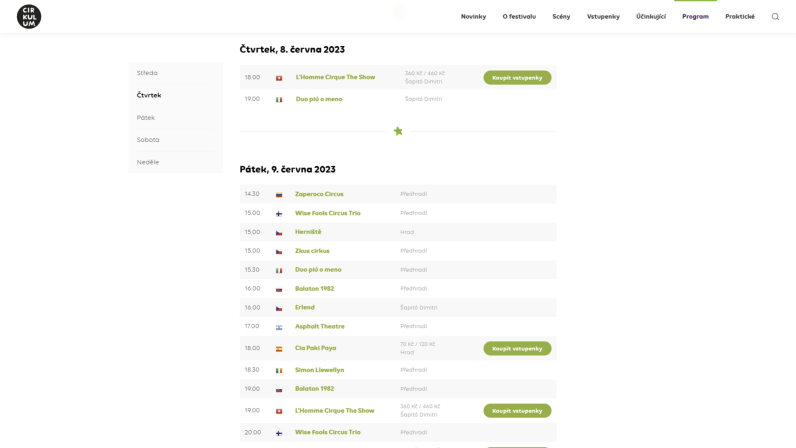
Task: Select Čtvrtek in the day sidebar
Action: (149, 95)
